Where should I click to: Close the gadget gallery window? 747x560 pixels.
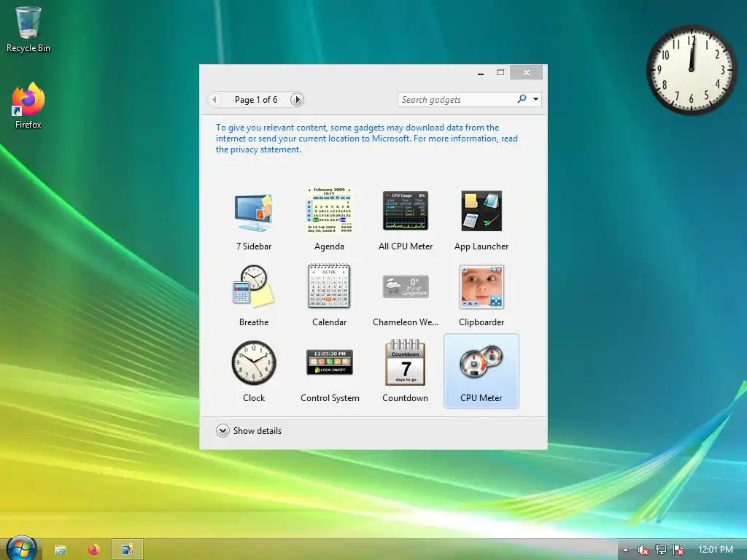coord(527,72)
